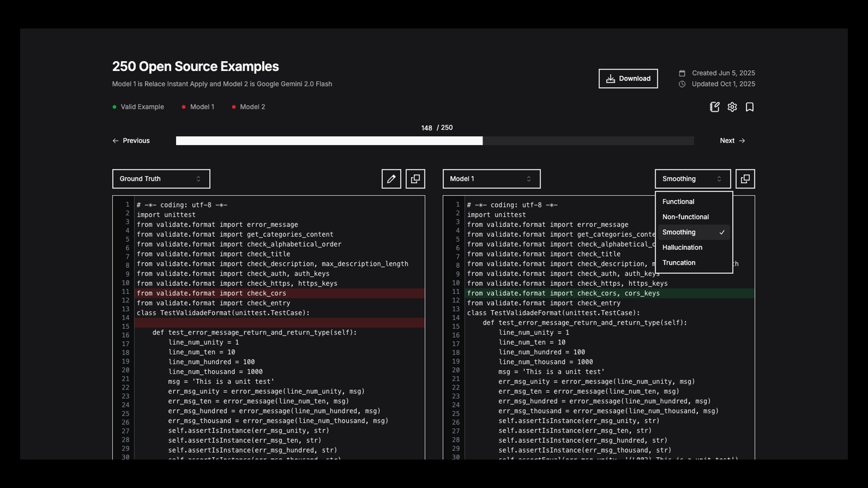Expand the Model 1 selector dropdown
Screen dimensions: 868x488
point(491,179)
